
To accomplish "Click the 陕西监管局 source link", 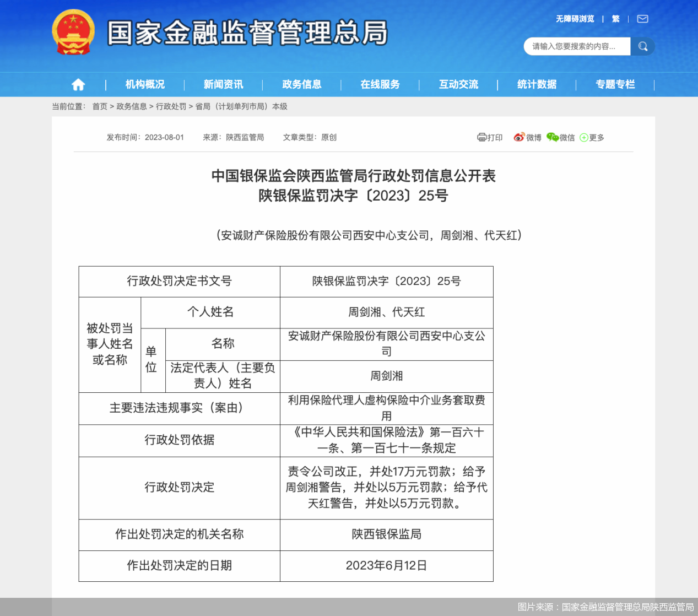I will coord(244,137).
